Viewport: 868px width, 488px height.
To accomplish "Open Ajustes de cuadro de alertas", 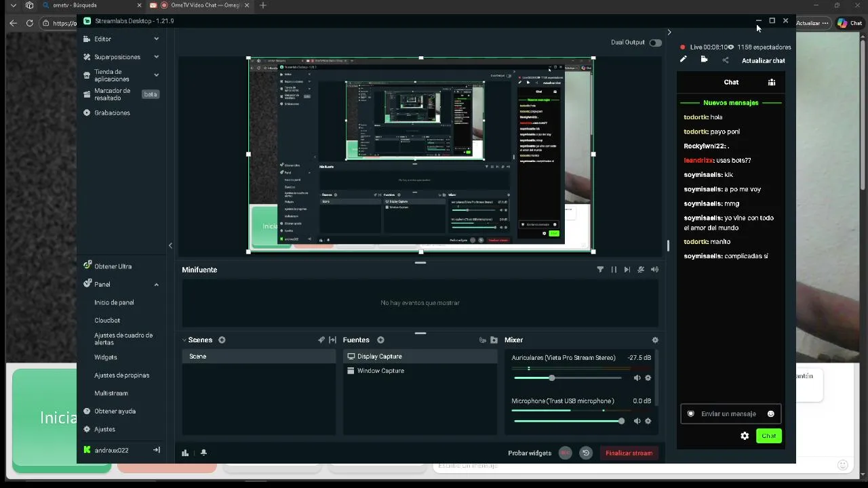I will (123, 339).
